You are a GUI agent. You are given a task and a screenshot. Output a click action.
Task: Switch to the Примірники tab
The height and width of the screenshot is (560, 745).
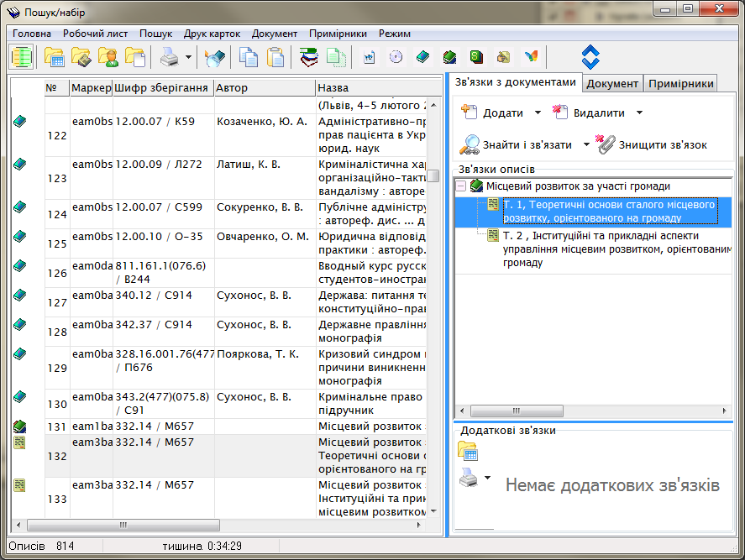coord(681,83)
